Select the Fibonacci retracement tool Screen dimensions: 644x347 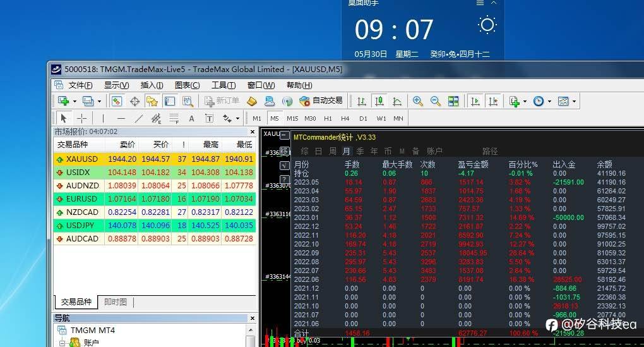point(174,118)
